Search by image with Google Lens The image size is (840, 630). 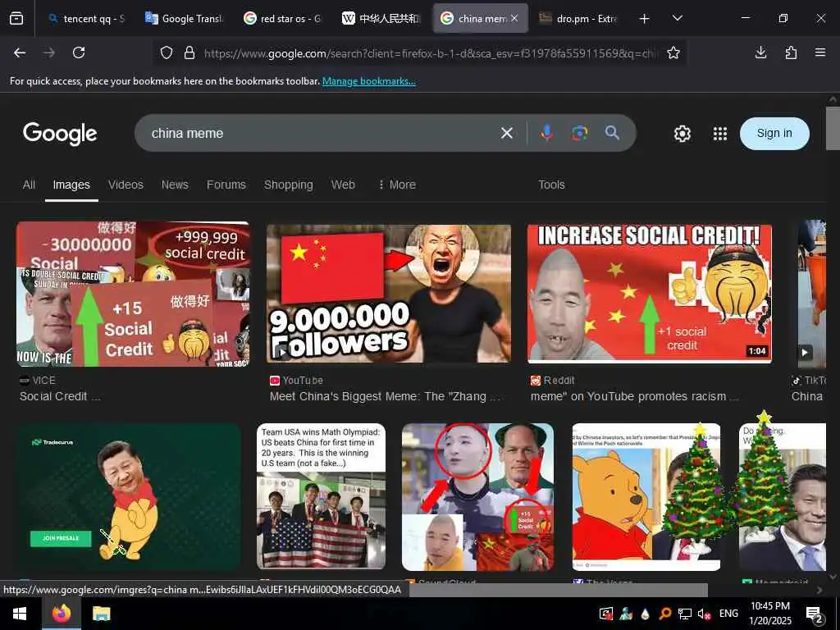(580, 133)
